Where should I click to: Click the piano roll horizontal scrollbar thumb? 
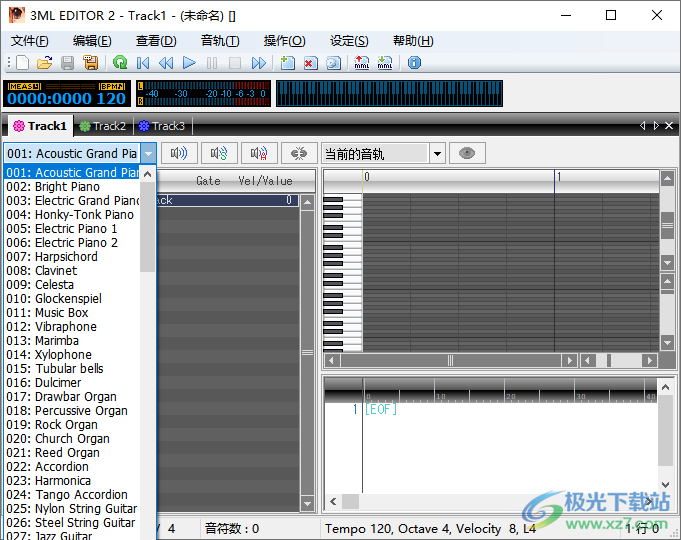click(450, 360)
